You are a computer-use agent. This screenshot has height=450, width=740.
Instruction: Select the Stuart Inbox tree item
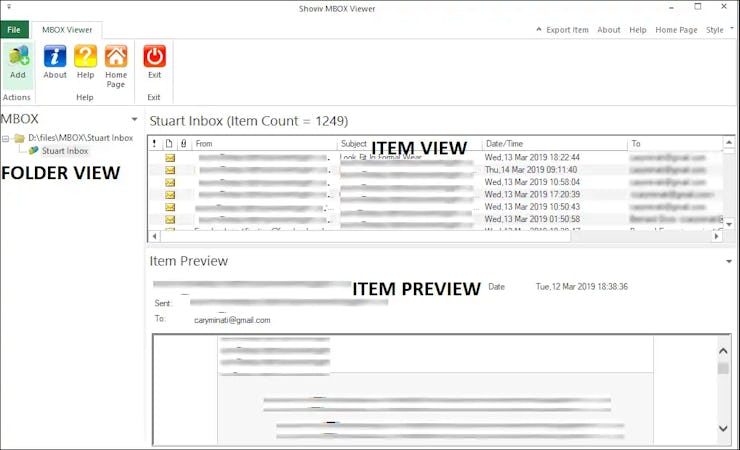tap(65, 151)
